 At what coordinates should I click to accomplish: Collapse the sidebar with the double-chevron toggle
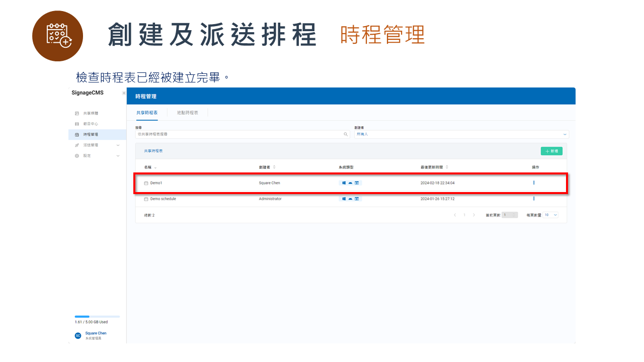point(124,93)
